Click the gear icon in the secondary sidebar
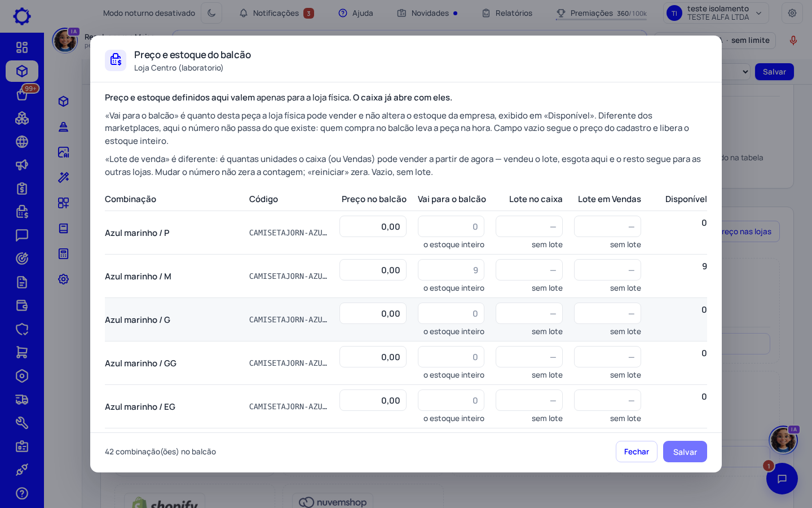This screenshot has width=812, height=508. click(64, 279)
